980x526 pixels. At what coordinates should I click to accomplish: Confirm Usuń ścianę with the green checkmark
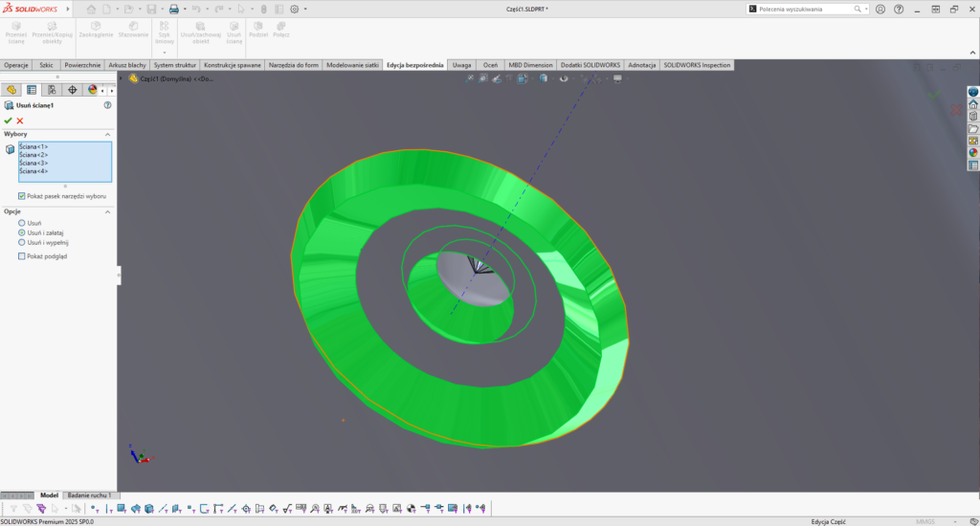(9, 121)
